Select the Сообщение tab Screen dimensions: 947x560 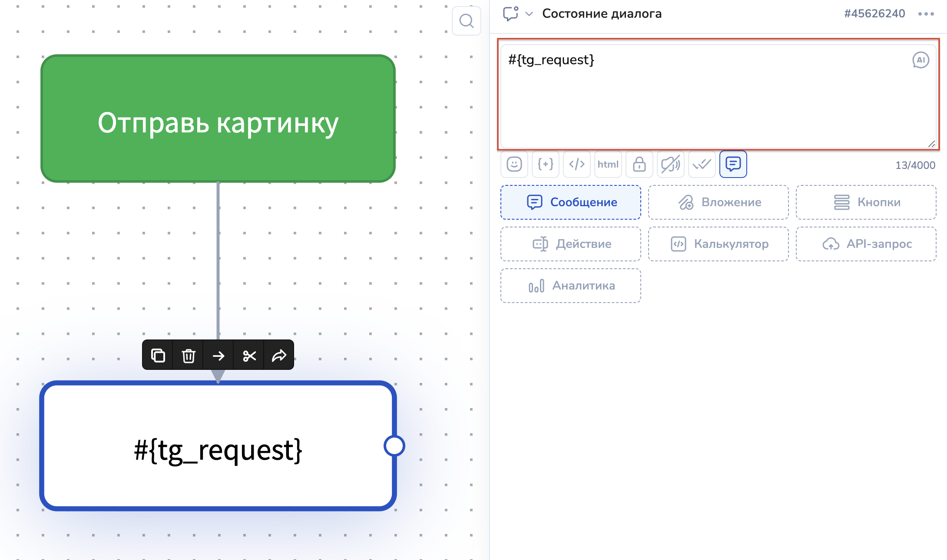click(x=571, y=202)
